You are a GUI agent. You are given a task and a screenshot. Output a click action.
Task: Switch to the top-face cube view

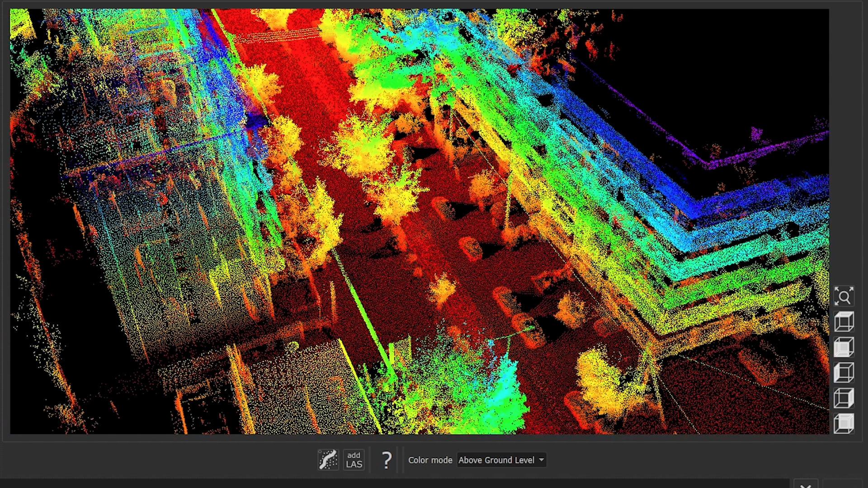844,322
